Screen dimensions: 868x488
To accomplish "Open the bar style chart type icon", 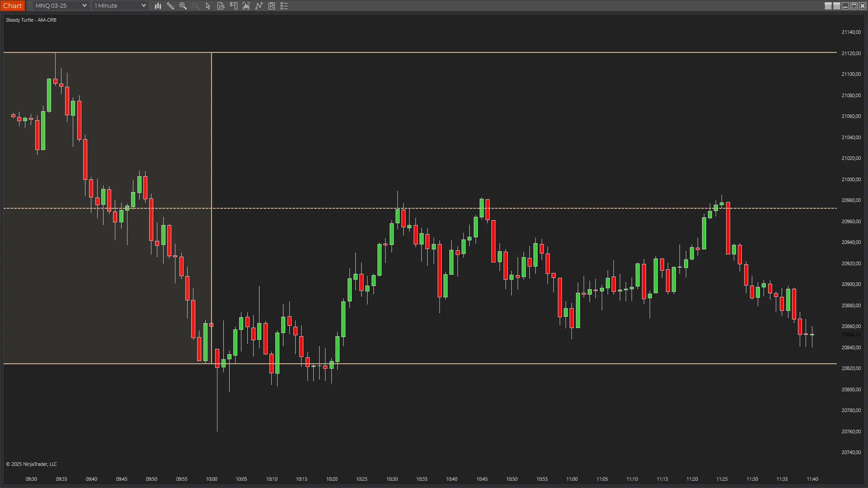I will pyautogui.click(x=158, y=6).
